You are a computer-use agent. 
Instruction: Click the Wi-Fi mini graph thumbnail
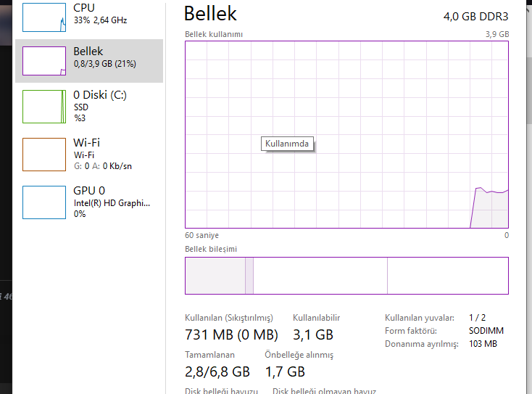(x=43, y=154)
